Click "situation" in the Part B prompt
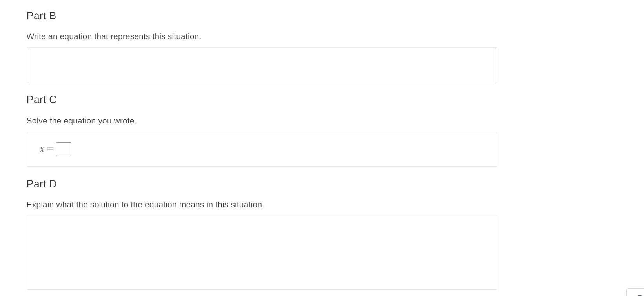The width and height of the screenshot is (644, 296). 184,36
